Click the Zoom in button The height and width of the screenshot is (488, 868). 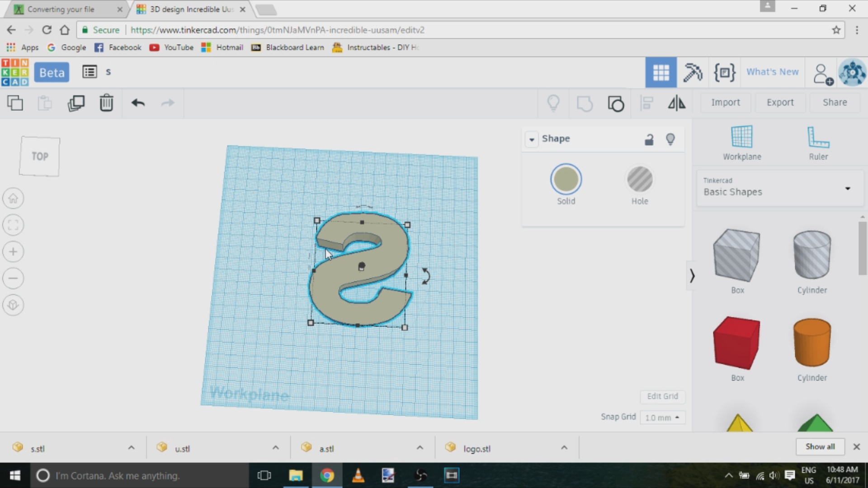13,252
